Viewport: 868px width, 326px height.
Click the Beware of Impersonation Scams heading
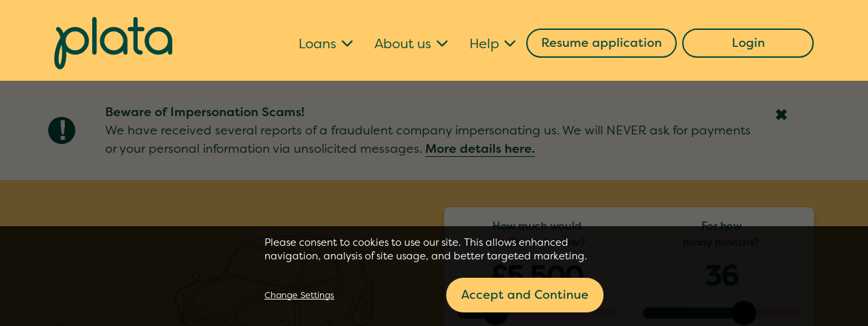(205, 112)
